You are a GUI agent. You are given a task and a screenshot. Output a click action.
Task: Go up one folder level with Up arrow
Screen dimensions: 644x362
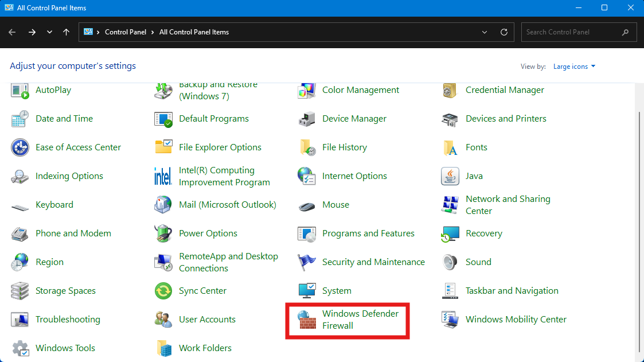67,32
